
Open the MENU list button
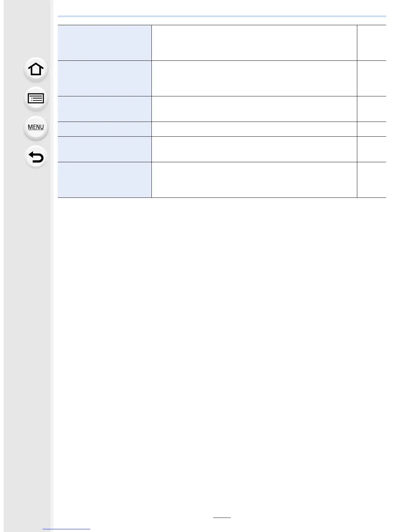pyautogui.click(x=36, y=127)
